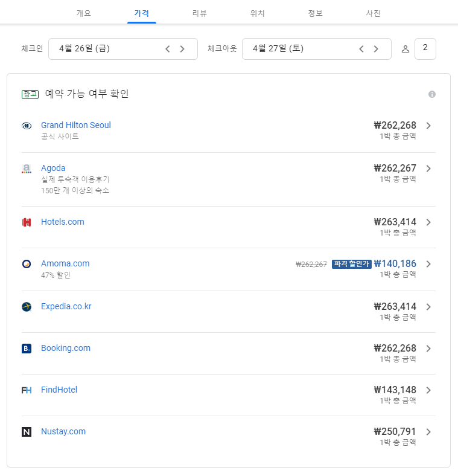
Task: Click the Grand Hilton Seoul logo icon
Action: 27,126
